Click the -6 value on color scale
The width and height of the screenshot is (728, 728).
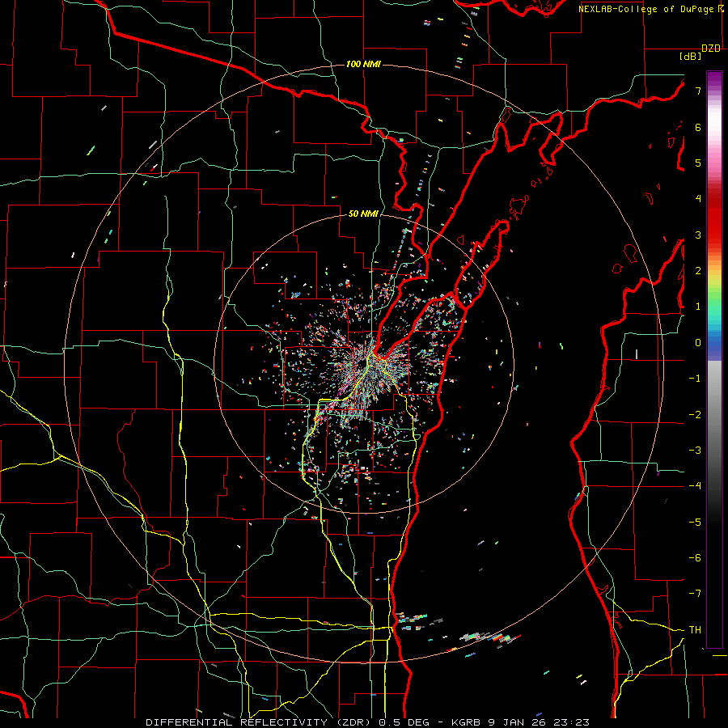click(695, 558)
